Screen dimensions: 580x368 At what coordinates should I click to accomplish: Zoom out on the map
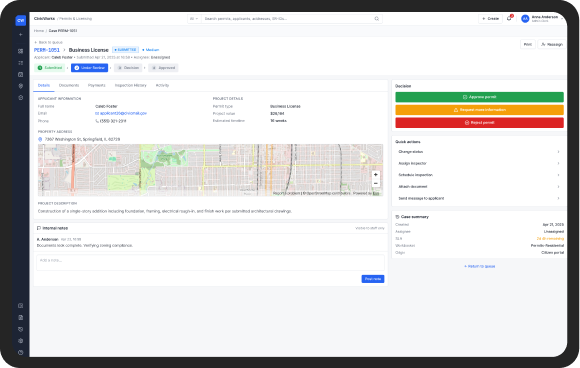375,183
